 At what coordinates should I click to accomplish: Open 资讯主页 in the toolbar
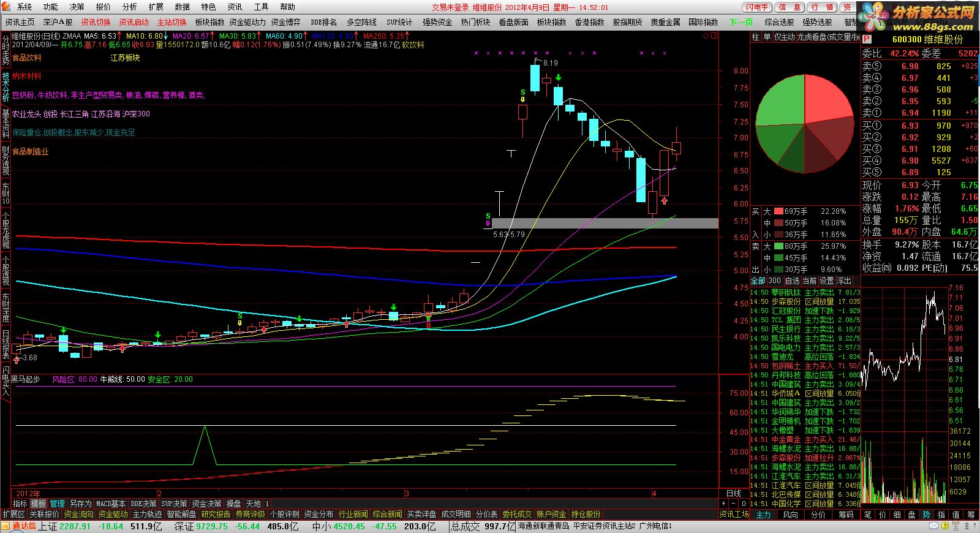coord(20,22)
